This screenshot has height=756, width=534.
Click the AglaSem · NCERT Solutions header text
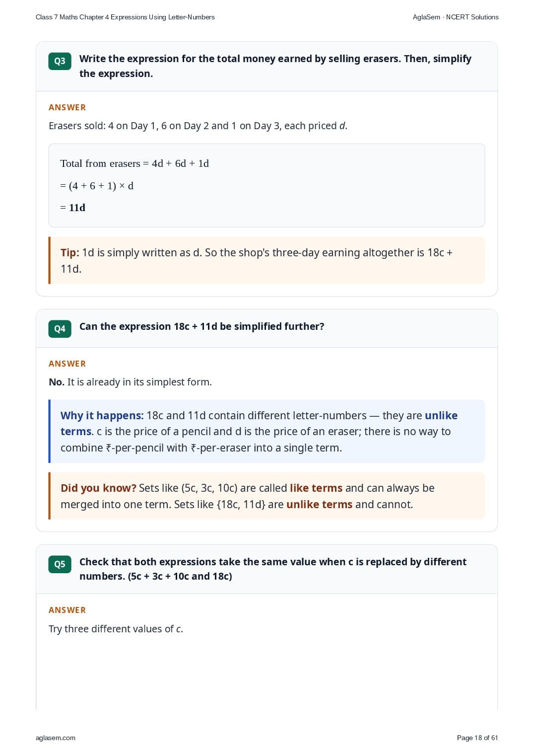coord(456,17)
